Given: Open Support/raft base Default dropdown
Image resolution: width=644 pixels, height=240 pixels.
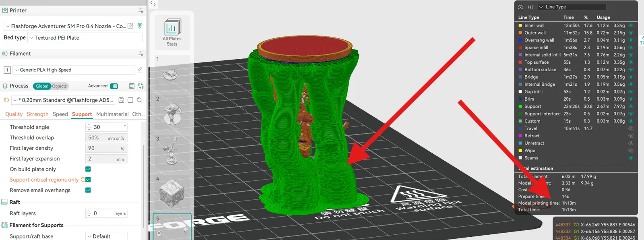Looking at the screenshot, I should [x=106, y=236].
